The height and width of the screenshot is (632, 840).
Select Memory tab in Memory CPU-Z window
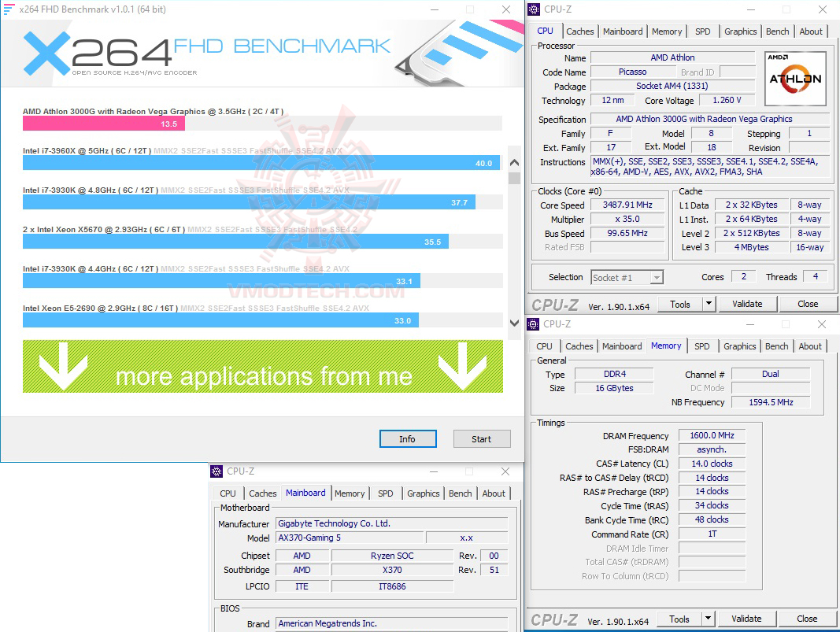pyautogui.click(x=666, y=346)
